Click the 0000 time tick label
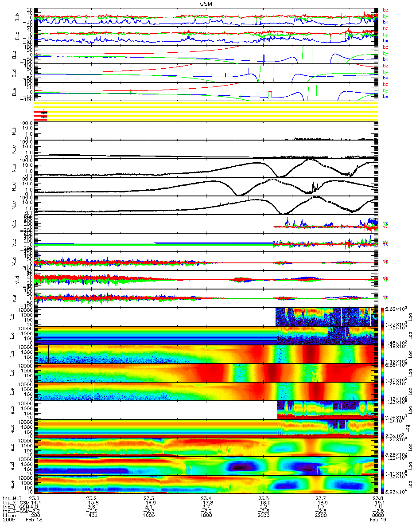The image size is (412, 532). (378, 516)
